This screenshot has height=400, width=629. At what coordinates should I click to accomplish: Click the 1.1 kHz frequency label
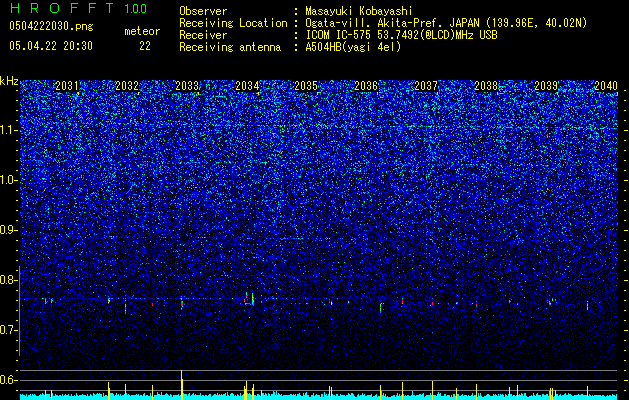coord(8,130)
